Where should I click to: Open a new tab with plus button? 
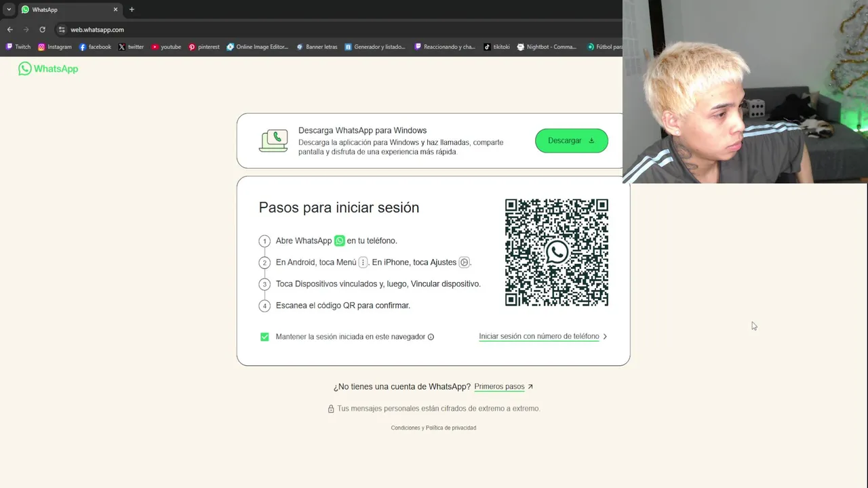132,9
